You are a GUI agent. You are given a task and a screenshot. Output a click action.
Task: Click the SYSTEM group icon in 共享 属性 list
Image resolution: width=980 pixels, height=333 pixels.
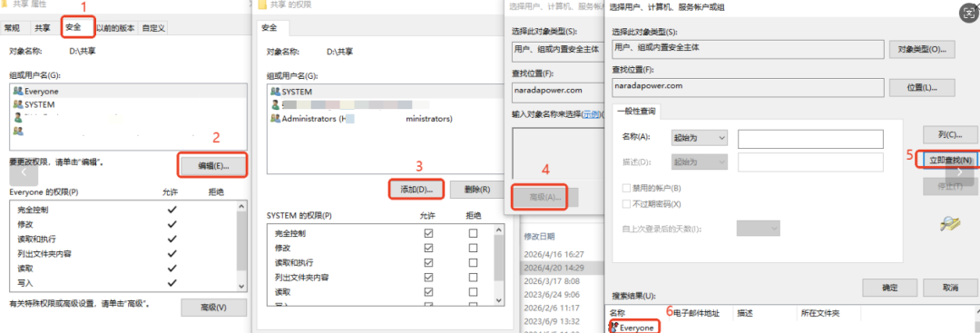[x=17, y=105]
